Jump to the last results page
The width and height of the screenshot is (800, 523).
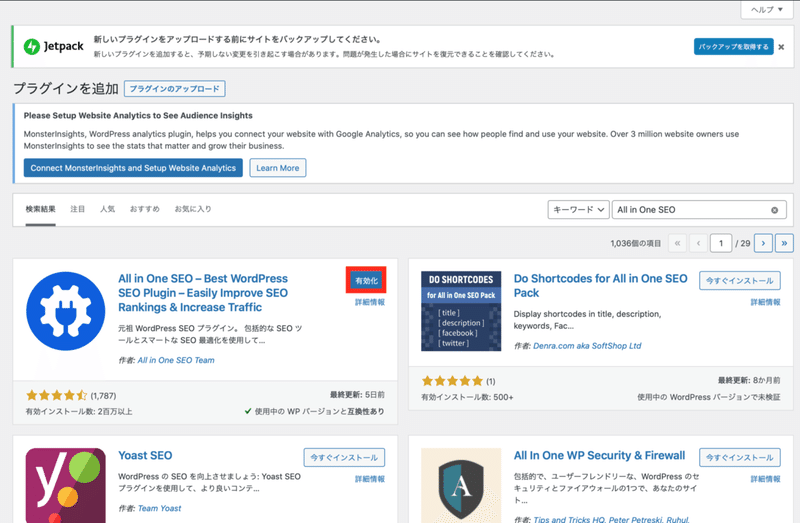point(784,243)
